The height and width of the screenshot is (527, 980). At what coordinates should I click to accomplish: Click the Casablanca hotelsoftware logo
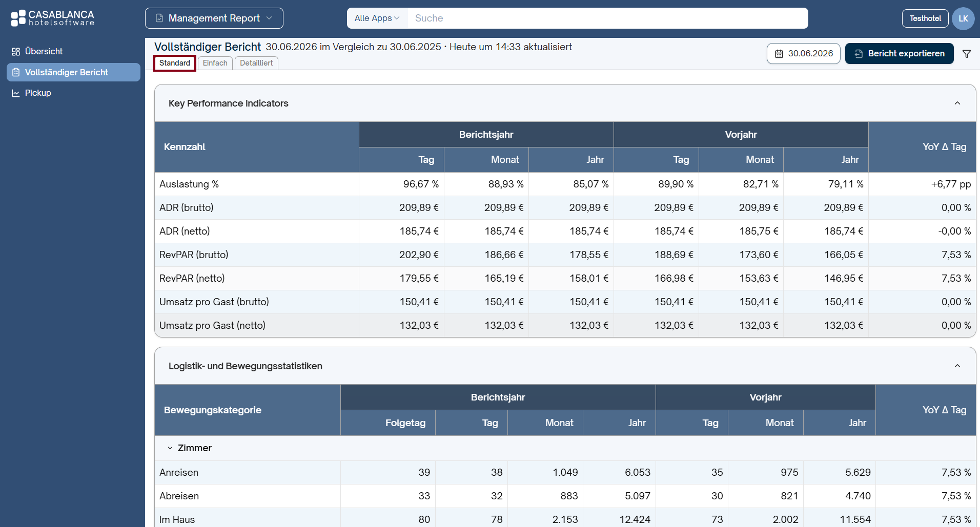click(x=53, y=18)
